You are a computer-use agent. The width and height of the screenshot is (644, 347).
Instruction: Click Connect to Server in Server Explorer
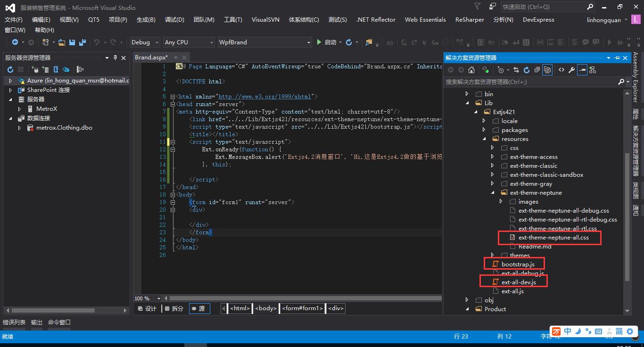(x=45, y=69)
